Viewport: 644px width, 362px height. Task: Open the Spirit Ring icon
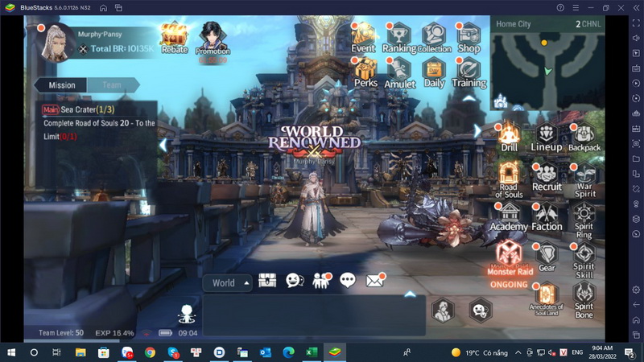pyautogui.click(x=584, y=219)
